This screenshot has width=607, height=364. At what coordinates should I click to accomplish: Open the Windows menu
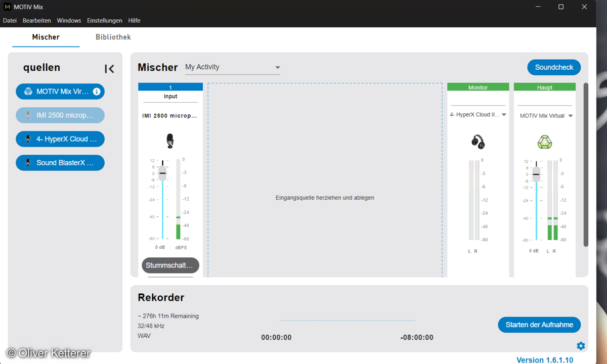69,21
